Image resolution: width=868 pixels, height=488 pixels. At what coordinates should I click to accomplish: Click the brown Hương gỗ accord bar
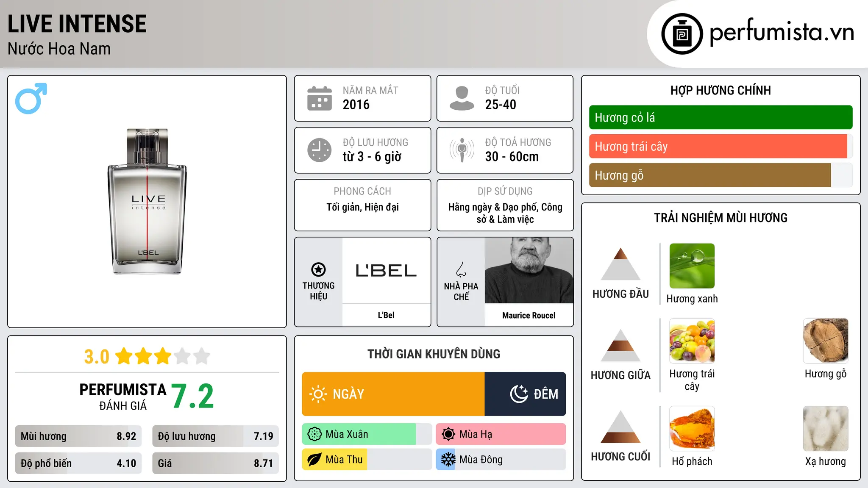pyautogui.click(x=721, y=175)
